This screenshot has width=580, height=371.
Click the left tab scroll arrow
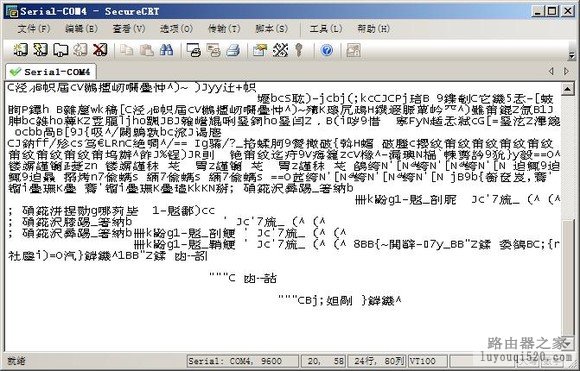[551, 71]
